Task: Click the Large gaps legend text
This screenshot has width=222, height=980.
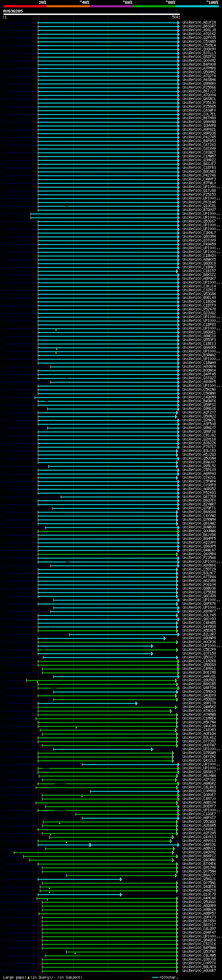Action: (43, 977)
